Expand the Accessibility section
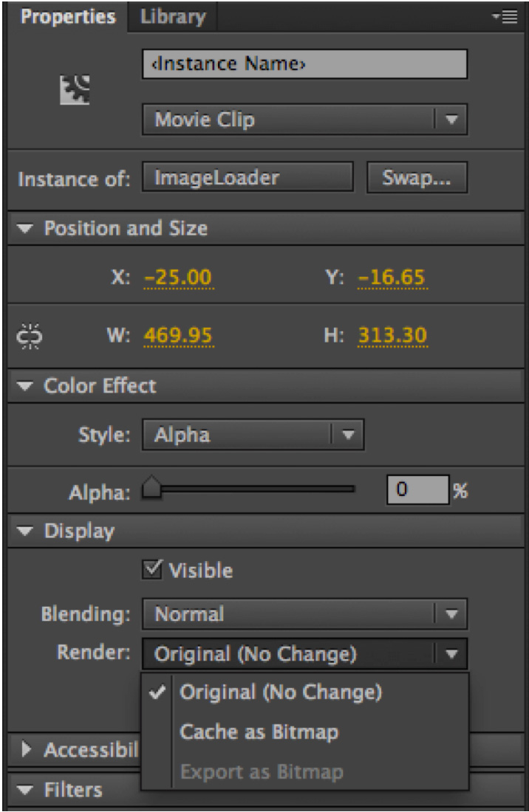 (27, 751)
